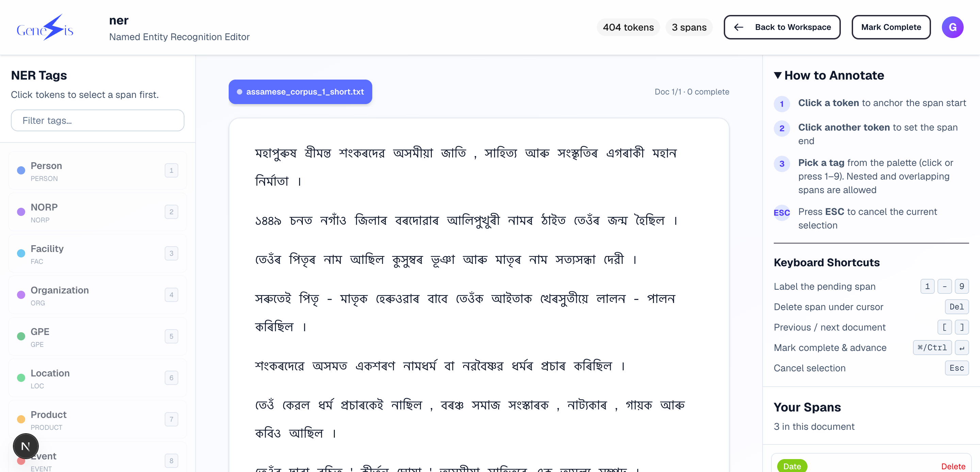
Task: Select the token জিলাৰ
Action: (371, 220)
